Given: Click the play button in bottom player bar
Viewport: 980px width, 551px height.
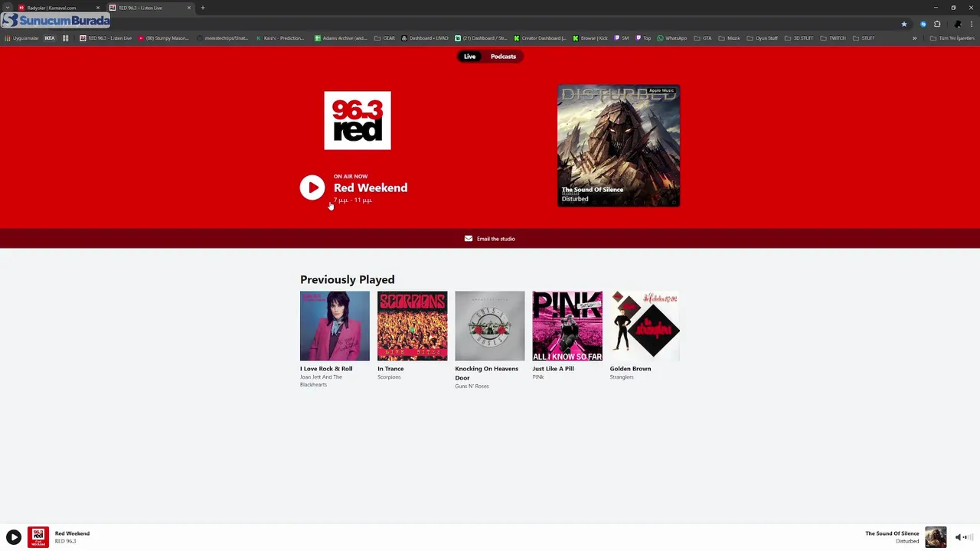Looking at the screenshot, I should pos(14,537).
